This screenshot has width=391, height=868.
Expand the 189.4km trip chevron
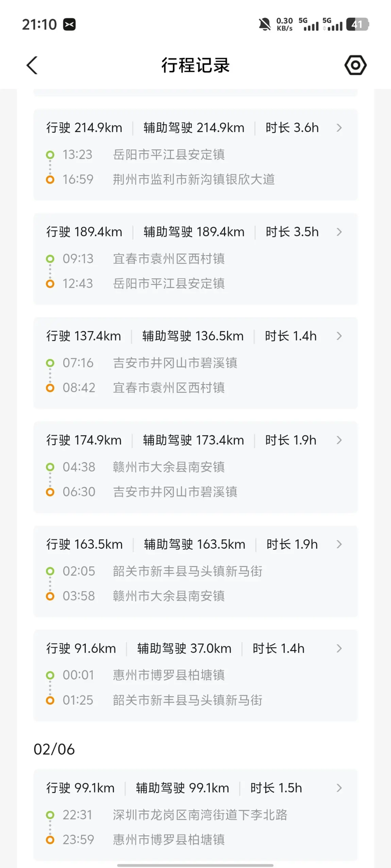pos(339,232)
